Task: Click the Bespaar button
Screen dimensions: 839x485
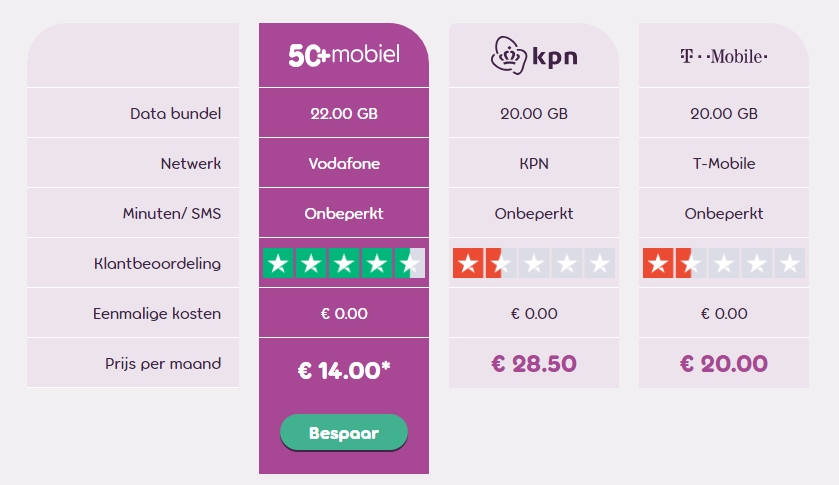Action: click(x=344, y=433)
